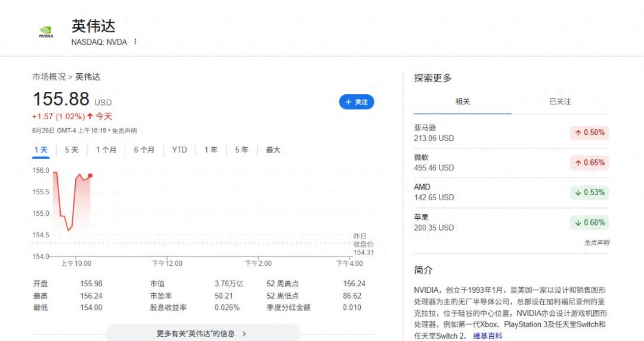644x341 pixels.
Task: Click the 最低 value 154.00
Action: tap(91, 307)
